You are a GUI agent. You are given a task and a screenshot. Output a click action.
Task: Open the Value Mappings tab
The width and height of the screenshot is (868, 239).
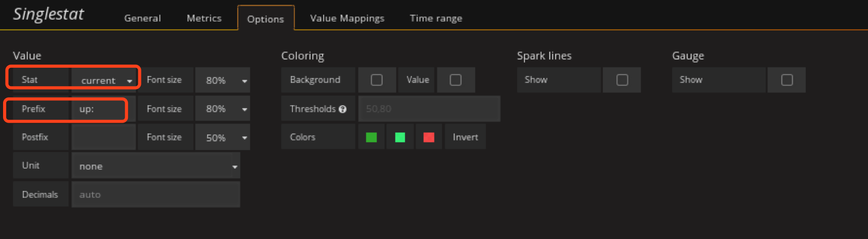pos(347,18)
